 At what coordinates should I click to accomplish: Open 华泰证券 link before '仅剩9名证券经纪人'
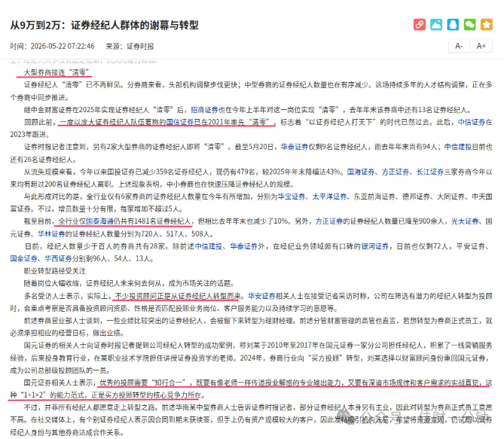click(x=295, y=147)
